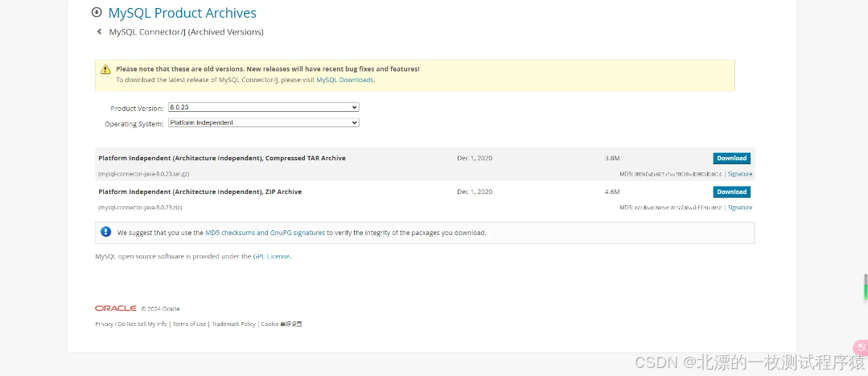
Task: Visit the MySQL Downloads link
Action: point(345,80)
